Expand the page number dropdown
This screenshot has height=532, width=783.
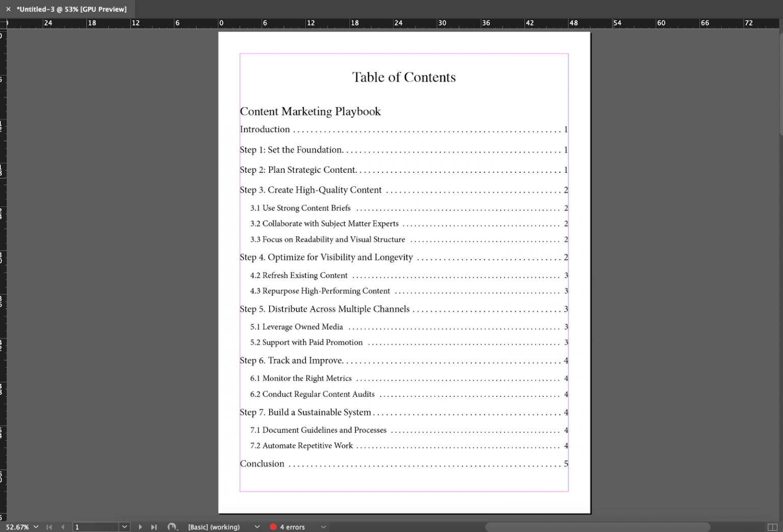[124, 527]
